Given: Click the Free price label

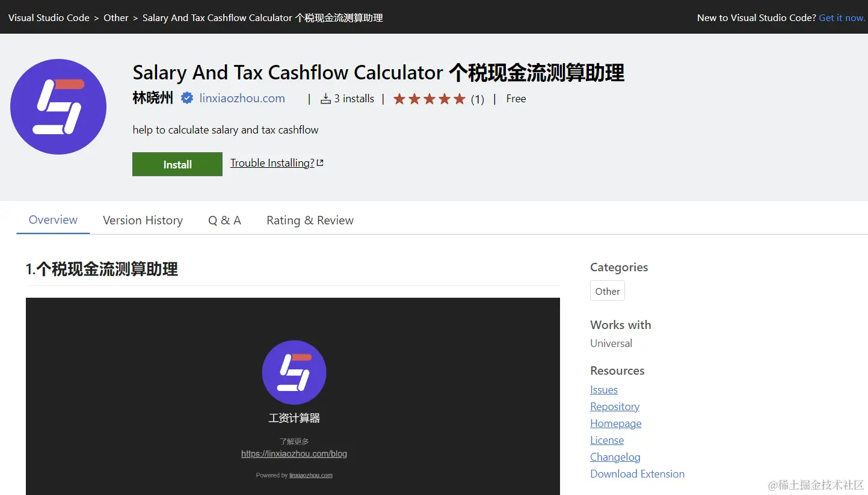Looking at the screenshot, I should [516, 99].
